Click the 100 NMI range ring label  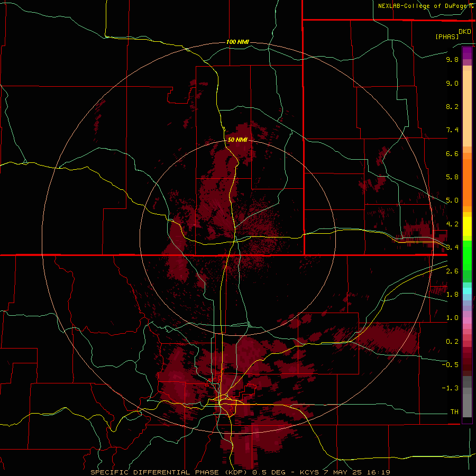point(237,42)
